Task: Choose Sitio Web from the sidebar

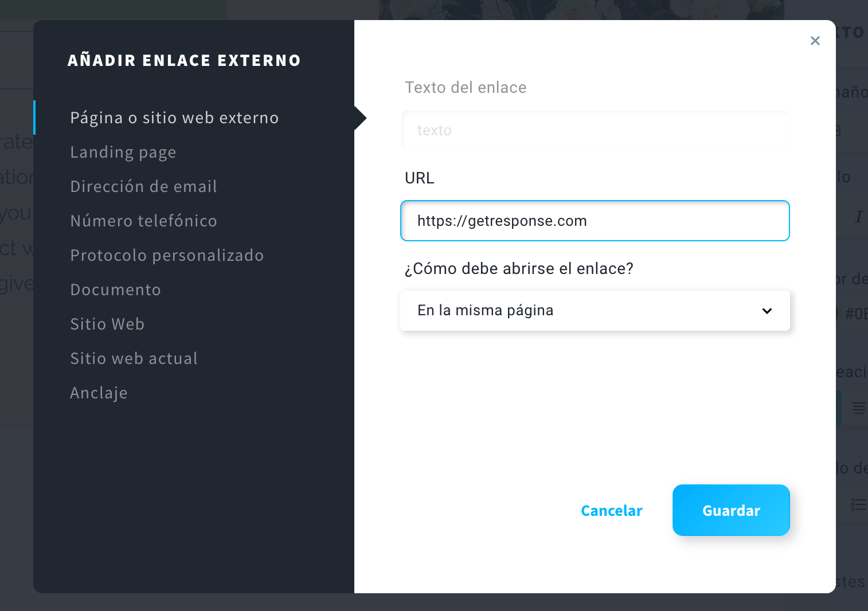Action: tap(107, 324)
